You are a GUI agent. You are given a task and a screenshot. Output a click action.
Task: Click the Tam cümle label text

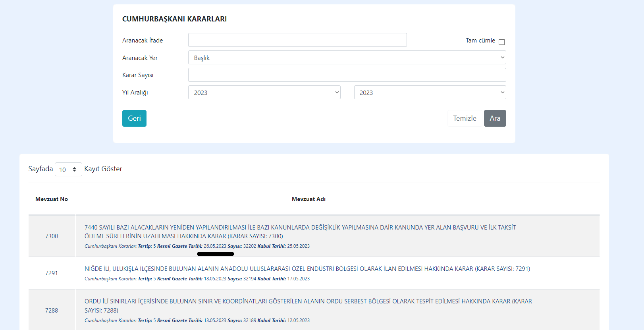480,41
